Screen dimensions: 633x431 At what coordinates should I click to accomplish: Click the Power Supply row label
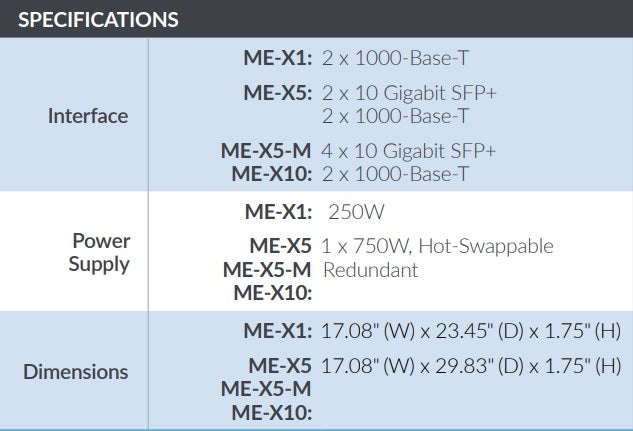click(x=100, y=253)
